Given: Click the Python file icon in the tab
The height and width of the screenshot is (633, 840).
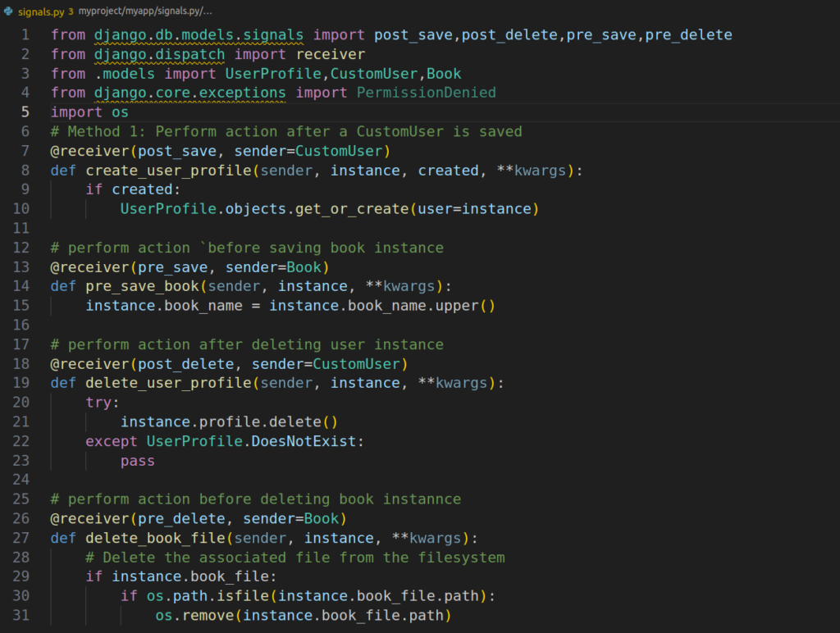Looking at the screenshot, I should click(x=9, y=11).
